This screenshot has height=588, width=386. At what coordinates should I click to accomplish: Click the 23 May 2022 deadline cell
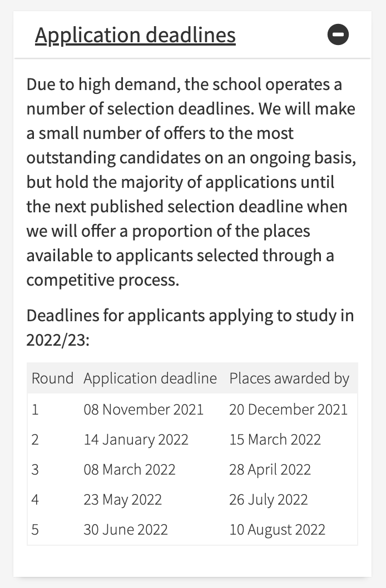(123, 499)
